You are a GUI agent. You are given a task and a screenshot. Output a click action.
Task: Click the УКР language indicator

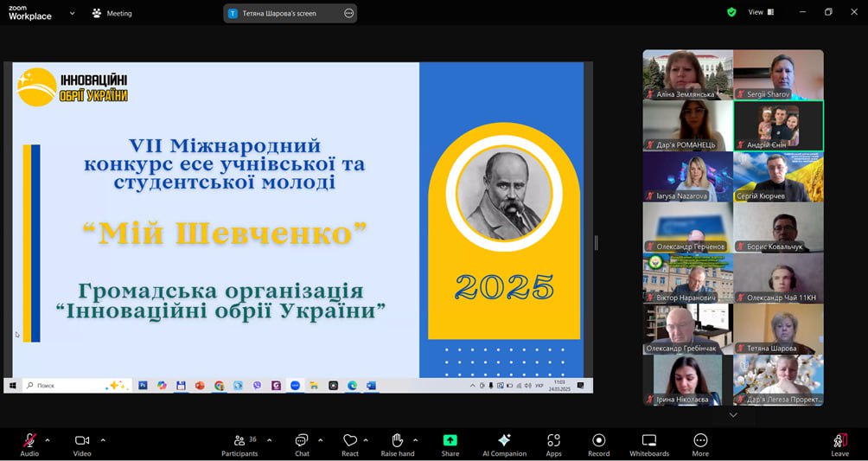click(539, 386)
